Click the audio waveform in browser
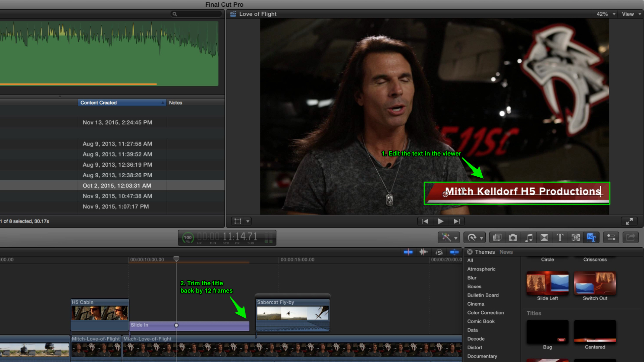 click(x=109, y=54)
